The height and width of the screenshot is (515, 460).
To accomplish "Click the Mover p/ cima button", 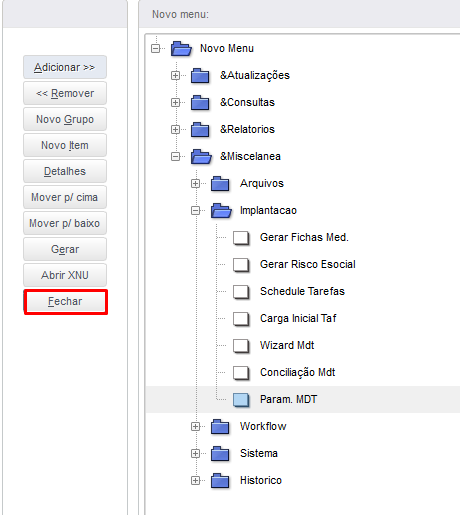I will coord(65,197).
